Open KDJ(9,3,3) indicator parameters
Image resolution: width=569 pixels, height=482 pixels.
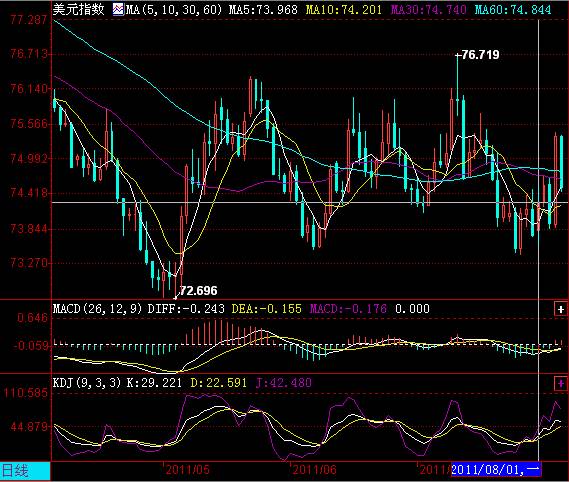click(x=87, y=383)
